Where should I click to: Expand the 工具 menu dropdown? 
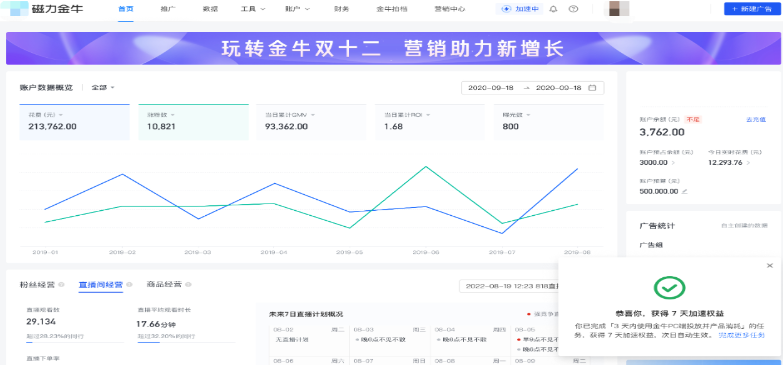[253, 9]
